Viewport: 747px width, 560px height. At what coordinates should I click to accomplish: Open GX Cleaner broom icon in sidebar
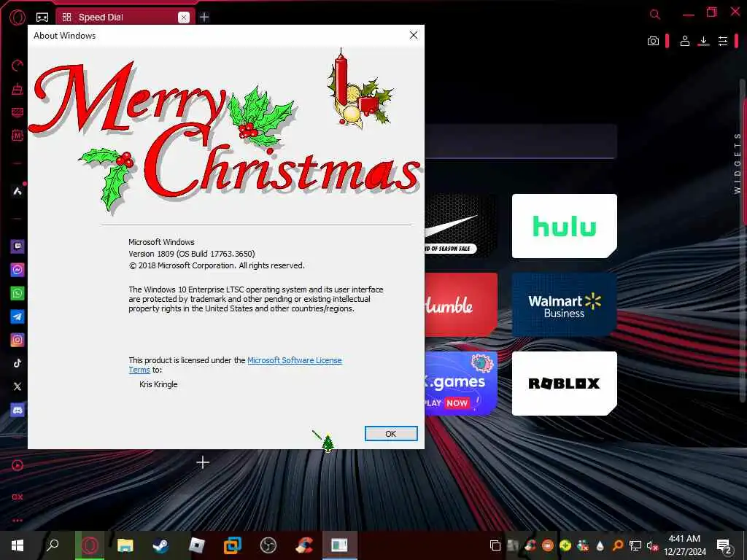(18, 89)
